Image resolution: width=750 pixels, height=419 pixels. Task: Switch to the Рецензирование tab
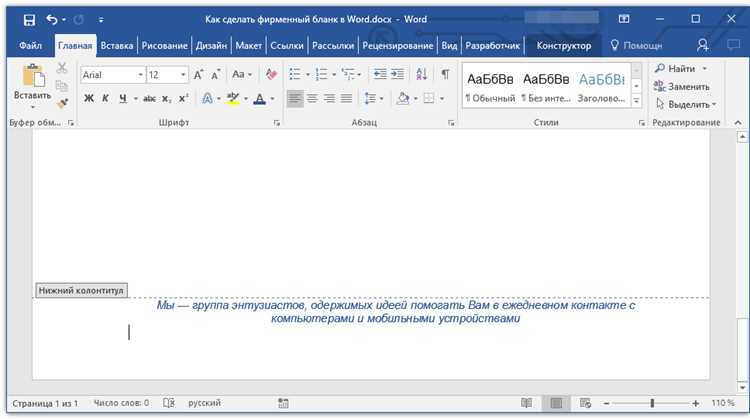(397, 45)
